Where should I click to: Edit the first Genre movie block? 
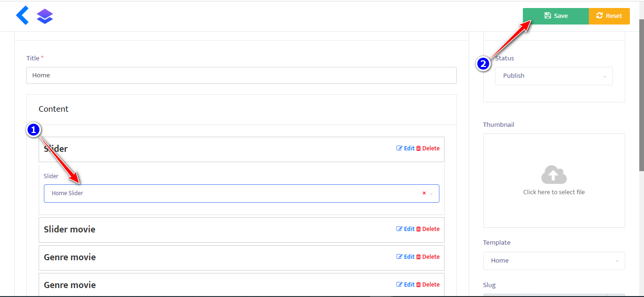pos(405,257)
